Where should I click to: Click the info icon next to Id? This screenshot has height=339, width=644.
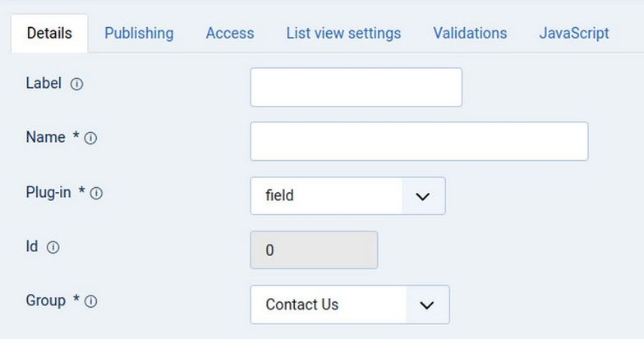(53, 247)
